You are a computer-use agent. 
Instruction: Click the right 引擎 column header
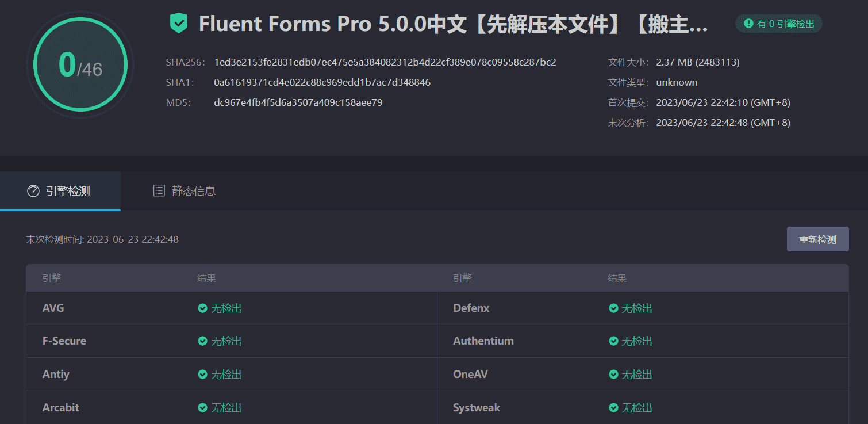(x=462, y=278)
